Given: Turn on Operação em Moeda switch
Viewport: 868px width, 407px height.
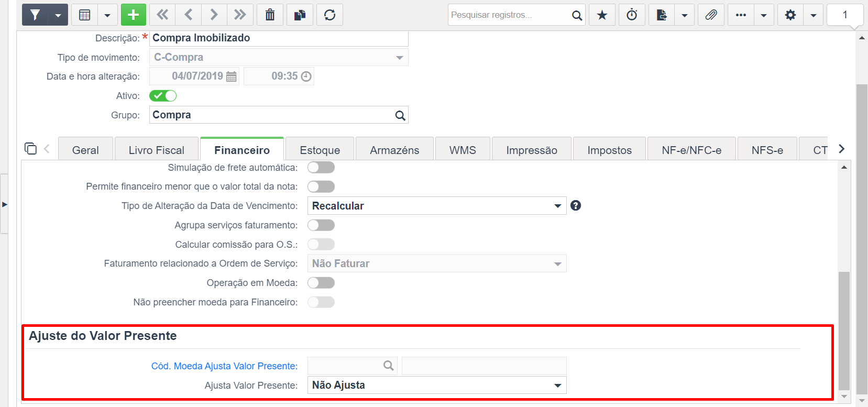Looking at the screenshot, I should click(x=321, y=283).
